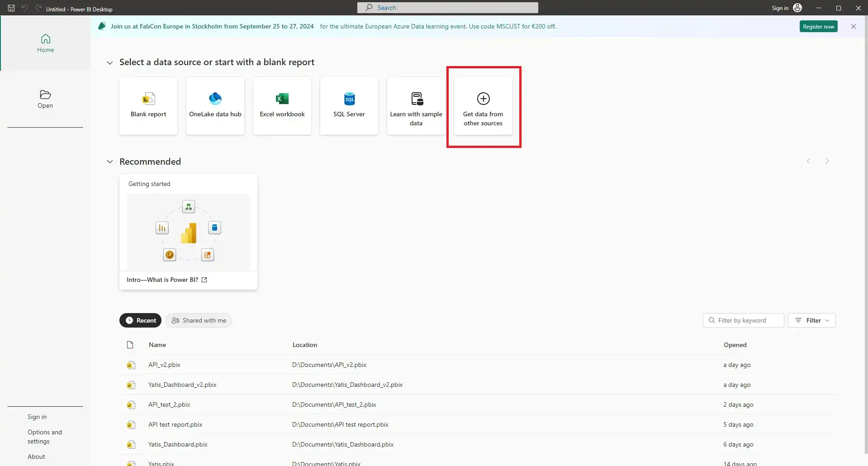Open Learn with sample data
Screen dimensions: 868x466
click(416, 106)
